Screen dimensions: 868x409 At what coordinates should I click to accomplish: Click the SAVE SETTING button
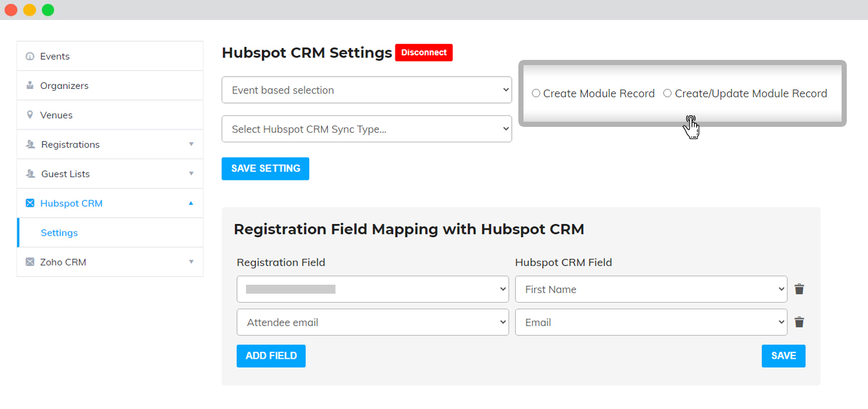click(265, 169)
